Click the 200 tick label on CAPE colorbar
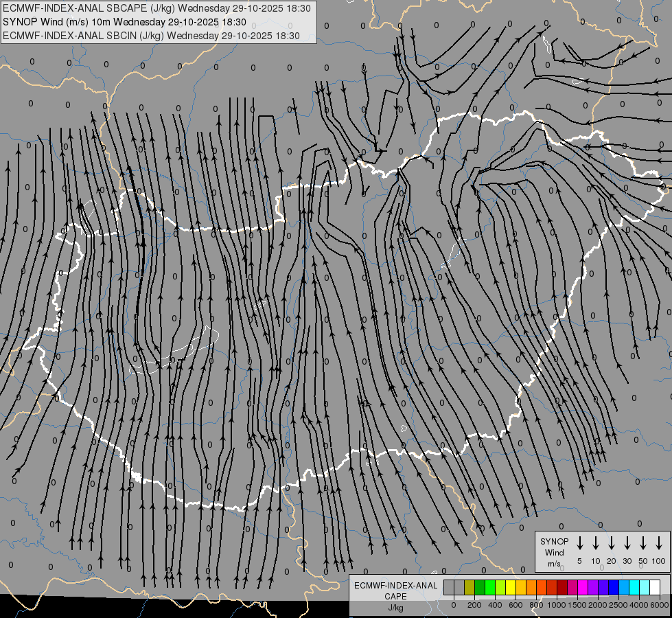Screen dimensions: 672x618 (474, 605)
